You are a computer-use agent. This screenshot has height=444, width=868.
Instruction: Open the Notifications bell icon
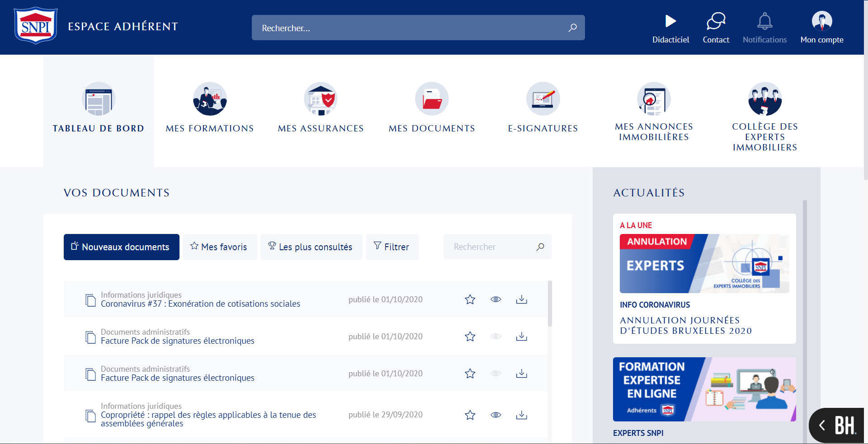pyautogui.click(x=764, y=21)
